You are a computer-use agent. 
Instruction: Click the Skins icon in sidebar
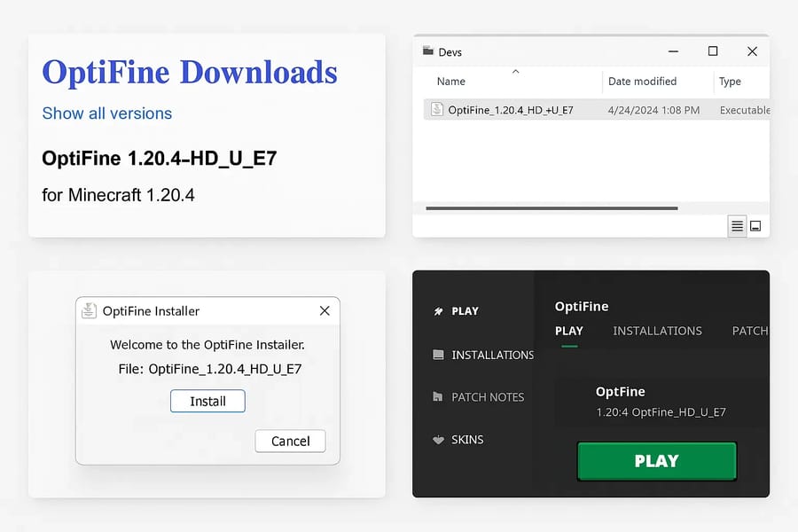438,440
